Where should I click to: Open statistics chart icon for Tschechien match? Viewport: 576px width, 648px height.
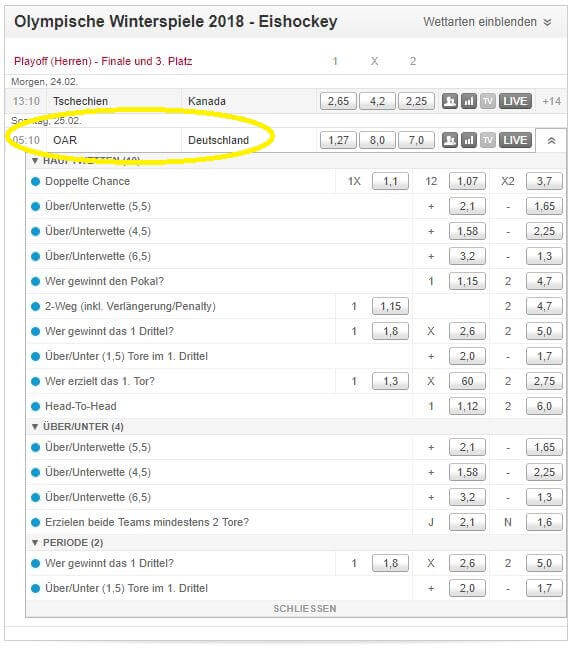click(469, 101)
